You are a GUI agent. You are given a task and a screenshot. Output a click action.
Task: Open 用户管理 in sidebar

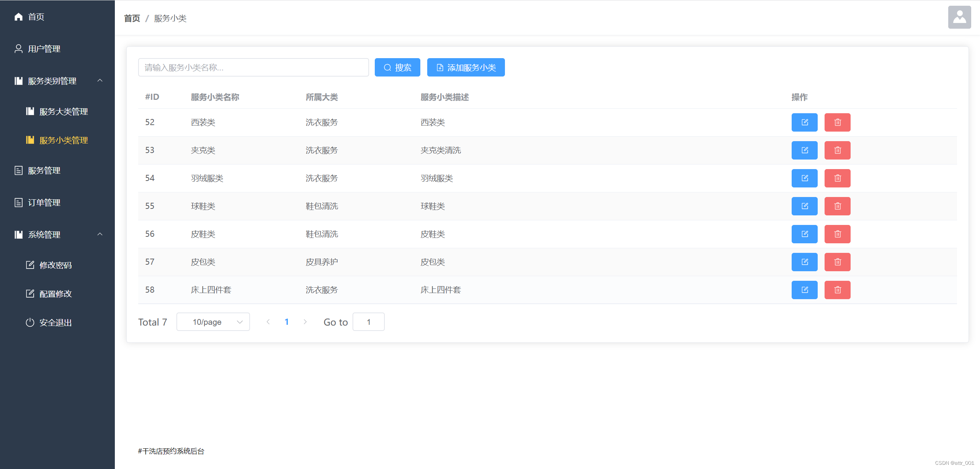coord(44,49)
